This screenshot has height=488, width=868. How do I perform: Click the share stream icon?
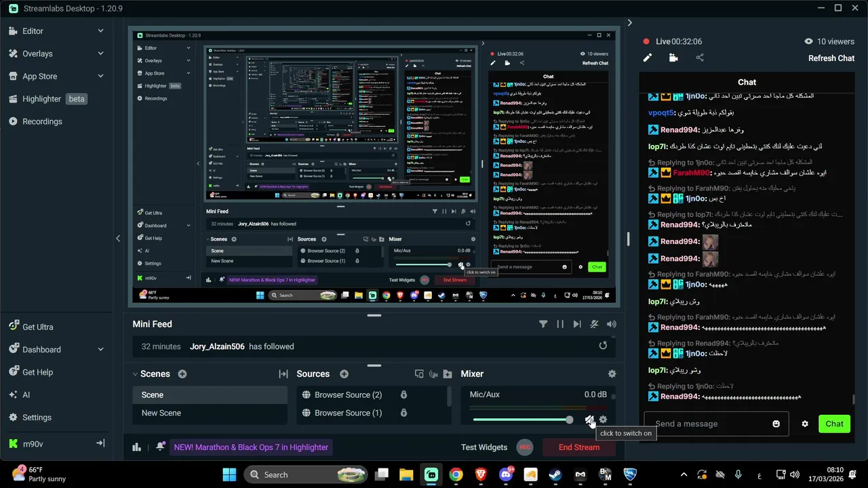pyautogui.click(x=700, y=58)
